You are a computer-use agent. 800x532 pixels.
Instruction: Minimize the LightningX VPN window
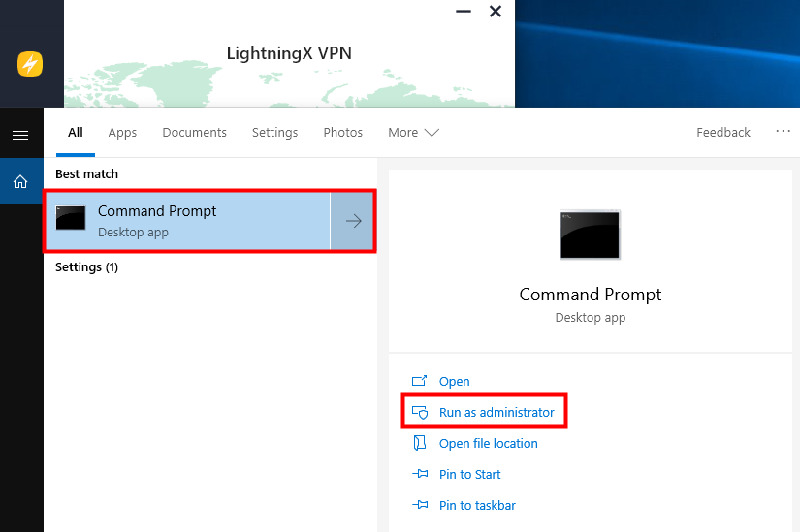click(464, 12)
